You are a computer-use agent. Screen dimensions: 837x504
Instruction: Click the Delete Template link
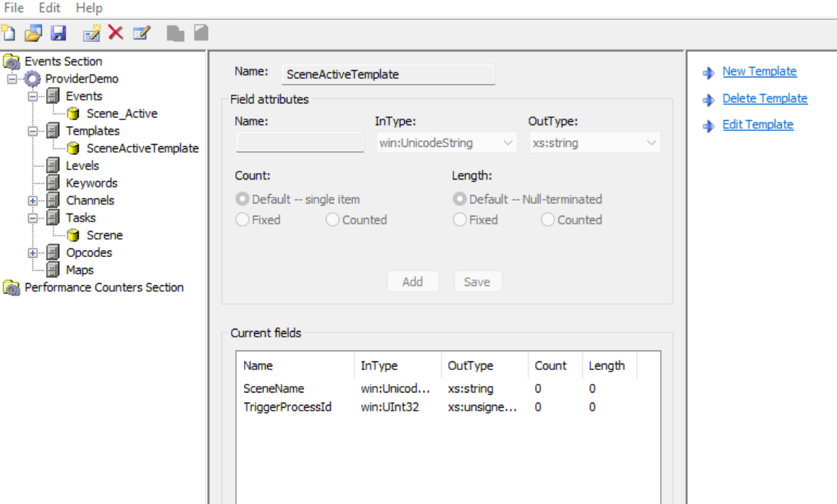point(765,98)
